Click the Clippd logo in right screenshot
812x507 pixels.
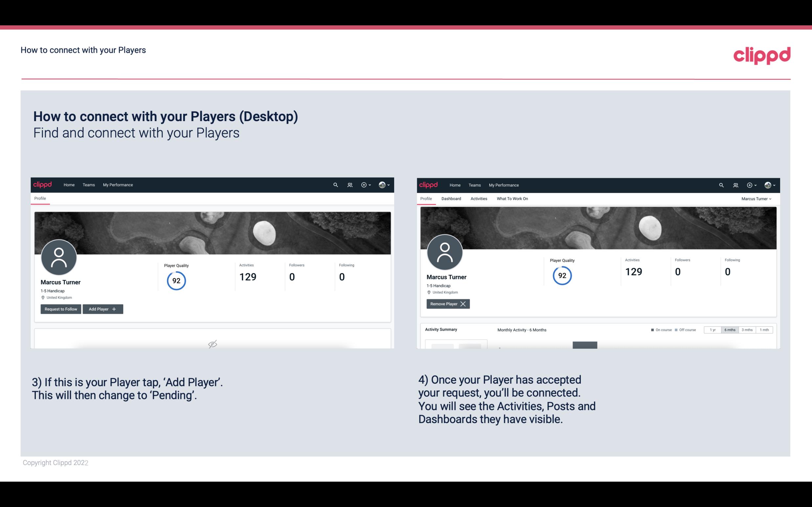[x=429, y=184]
